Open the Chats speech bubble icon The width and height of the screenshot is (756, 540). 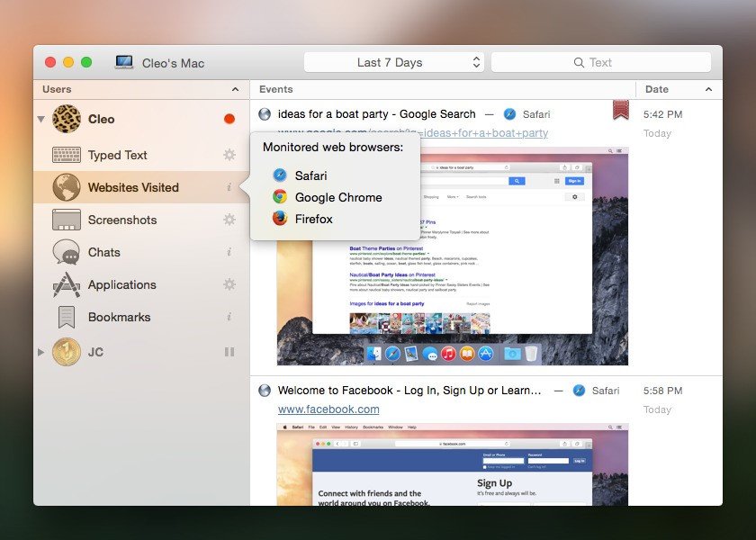tap(66, 252)
